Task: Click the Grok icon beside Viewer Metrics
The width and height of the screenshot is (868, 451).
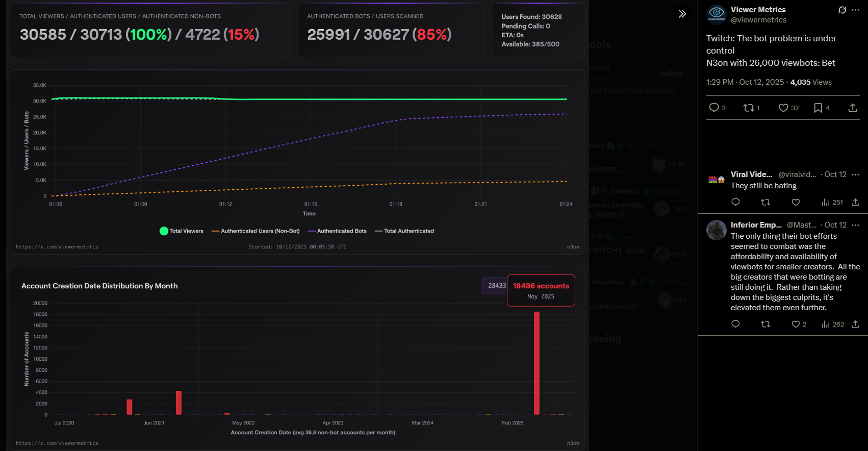Action: [842, 10]
